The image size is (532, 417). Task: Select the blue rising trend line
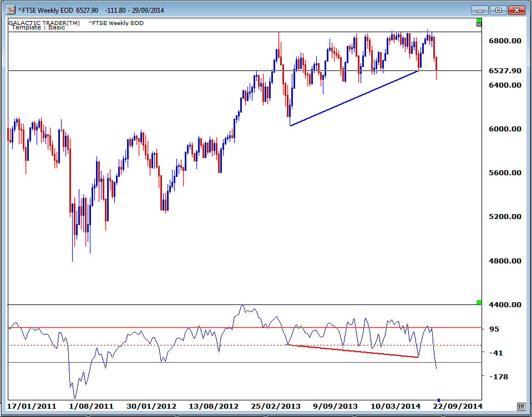pos(354,98)
